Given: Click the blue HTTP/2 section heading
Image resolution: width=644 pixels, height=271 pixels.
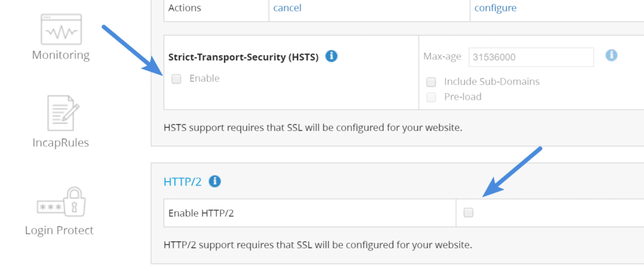Looking at the screenshot, I should [182, 182].
